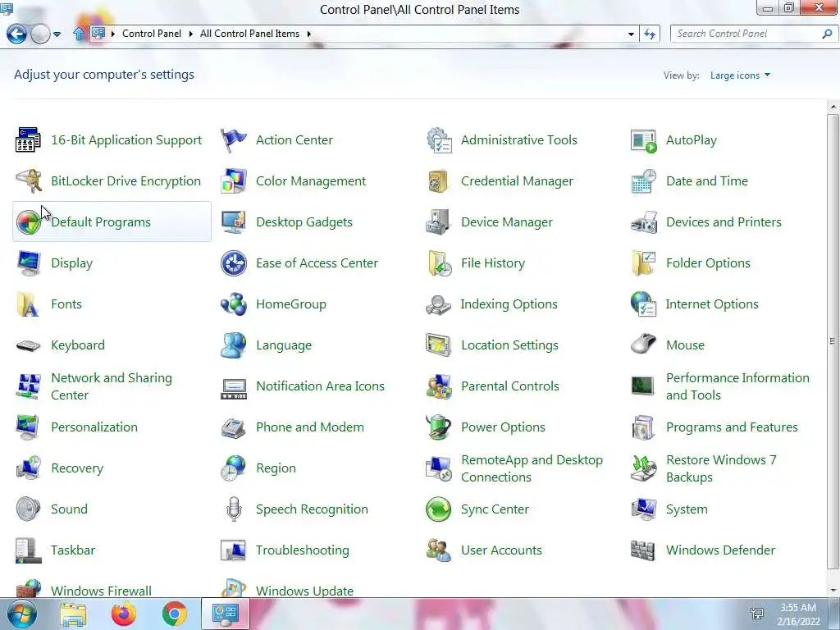
Task: Open the Sync Center green icon
Action: pos(439,509)
